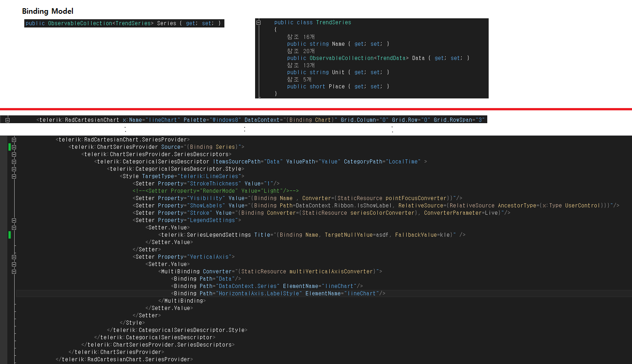
Task: Open the '참조 13개' references link
Action: [301, 65]
